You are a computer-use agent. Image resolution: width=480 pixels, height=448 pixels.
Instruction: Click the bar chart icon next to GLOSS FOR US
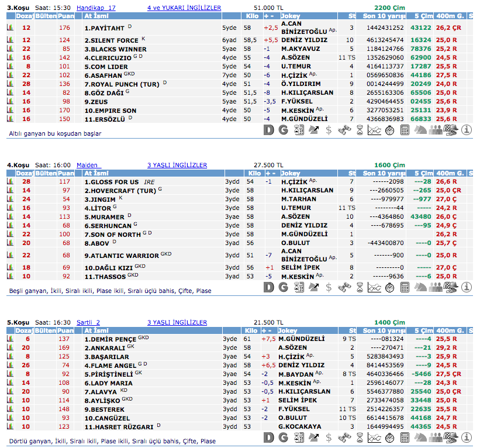9,182
